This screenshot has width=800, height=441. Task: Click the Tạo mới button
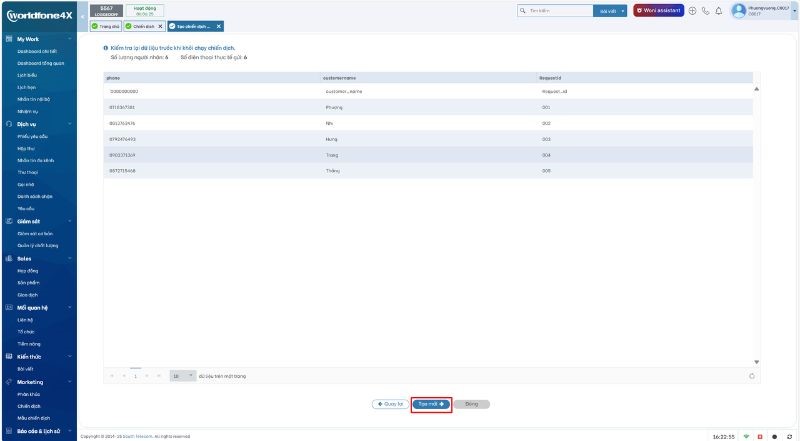[431, 404]
